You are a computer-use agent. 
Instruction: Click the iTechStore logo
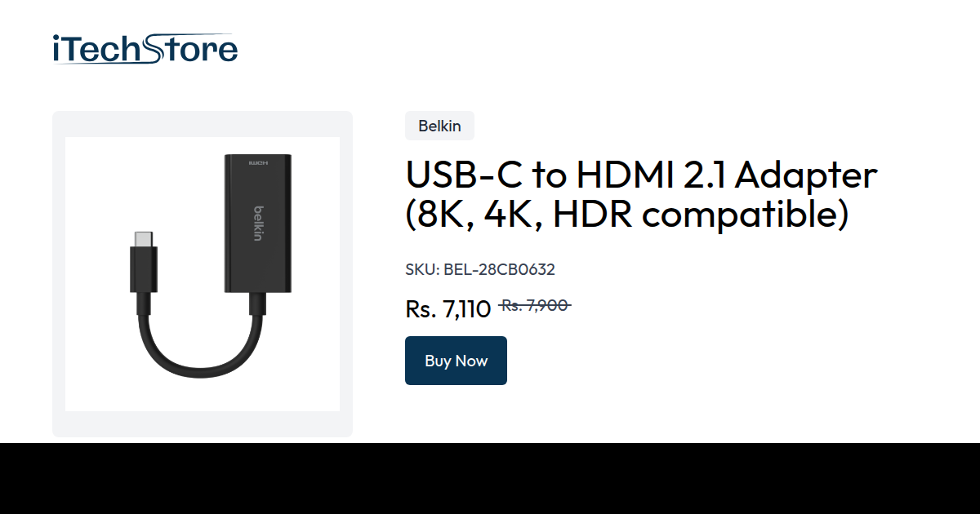click(x=145, y=49)
